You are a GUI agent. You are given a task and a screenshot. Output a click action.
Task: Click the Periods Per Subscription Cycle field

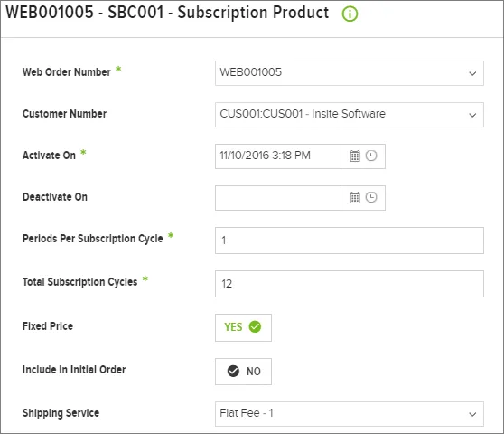point(350,241)
